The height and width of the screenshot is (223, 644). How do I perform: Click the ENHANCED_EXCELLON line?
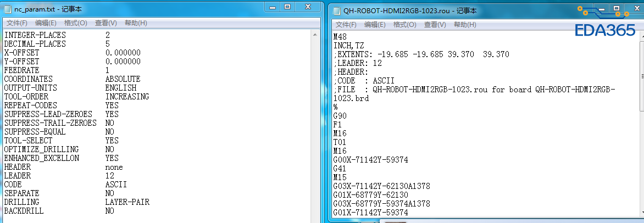click(x=61, y=158)
